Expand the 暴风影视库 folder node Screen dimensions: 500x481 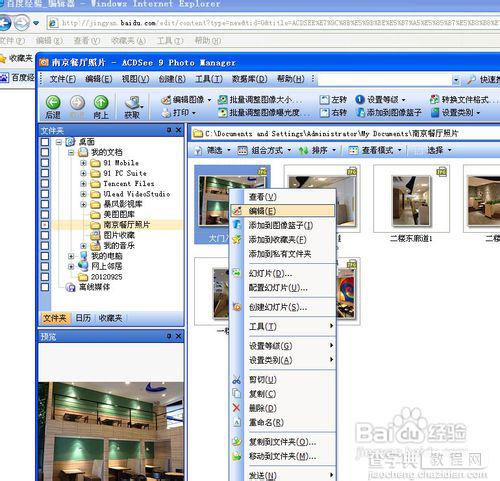[x=83, y=204]
